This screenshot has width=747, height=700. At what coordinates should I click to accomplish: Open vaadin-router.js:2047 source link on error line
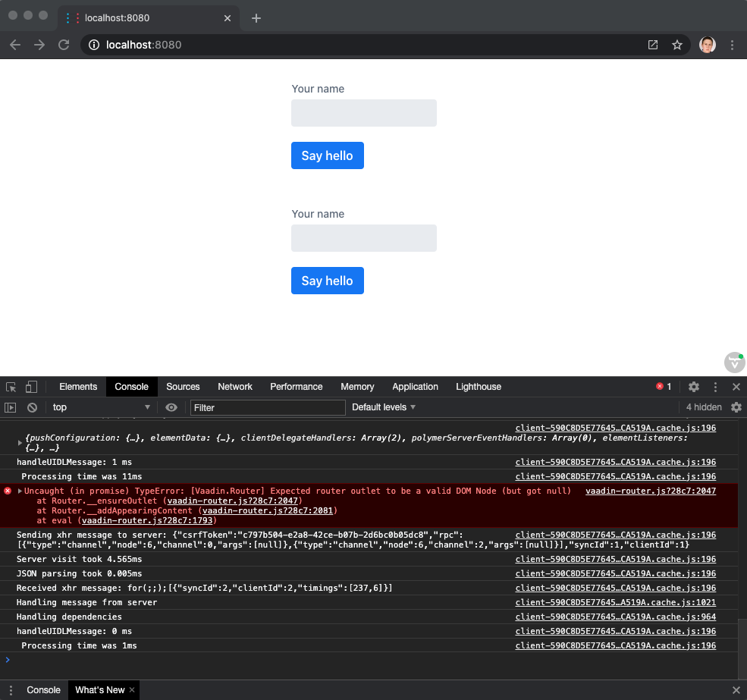point(650,491)
